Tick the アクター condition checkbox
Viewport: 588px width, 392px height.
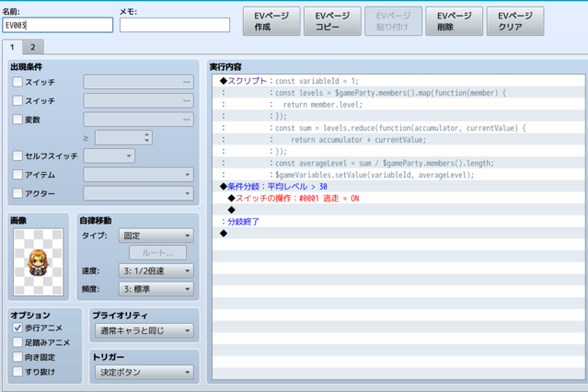point(17,193)
